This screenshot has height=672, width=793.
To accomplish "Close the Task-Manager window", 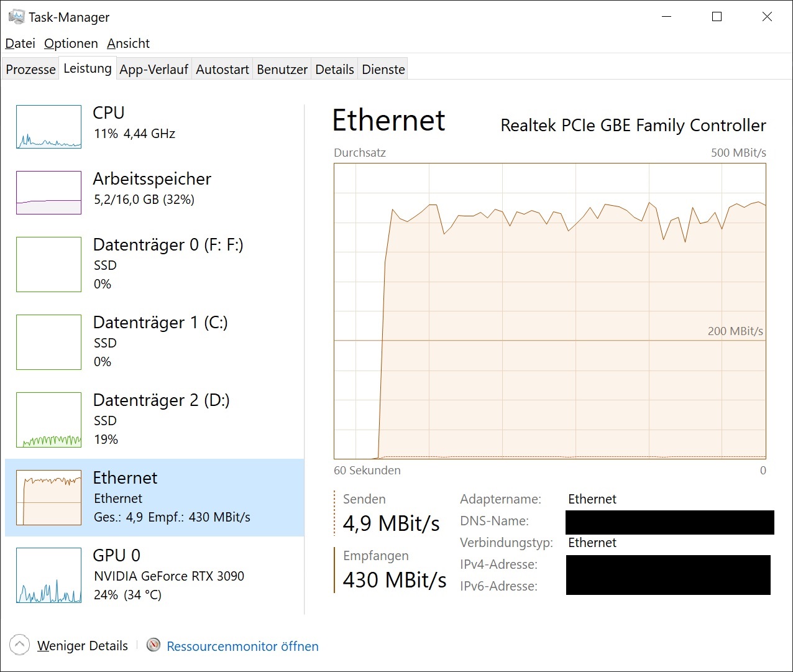I will click(767, 17).
